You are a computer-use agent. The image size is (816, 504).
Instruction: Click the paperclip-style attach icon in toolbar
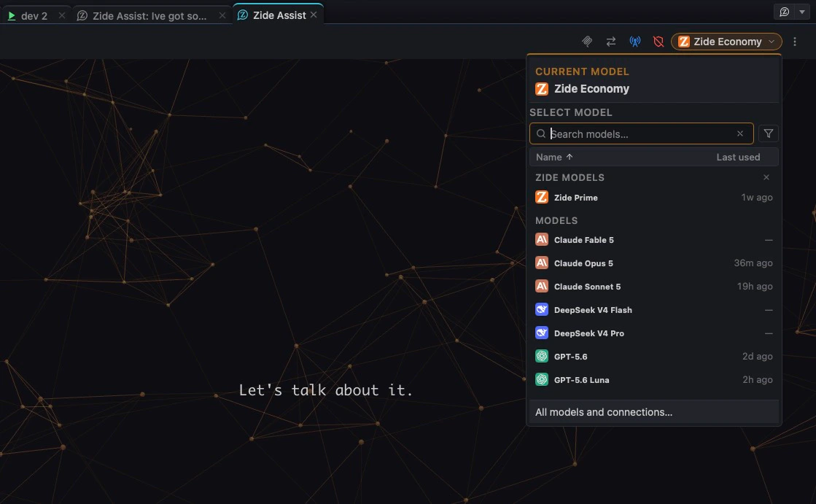587,42
